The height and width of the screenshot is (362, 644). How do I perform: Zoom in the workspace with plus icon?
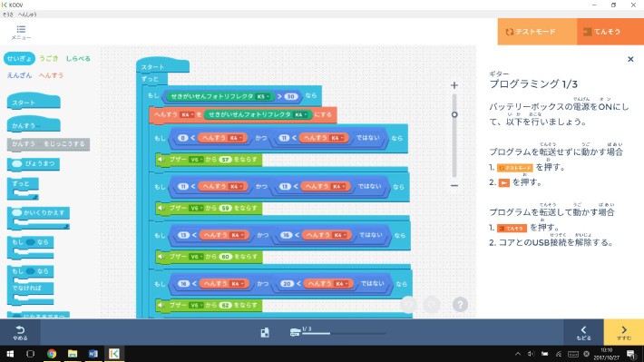coord(454,85)
